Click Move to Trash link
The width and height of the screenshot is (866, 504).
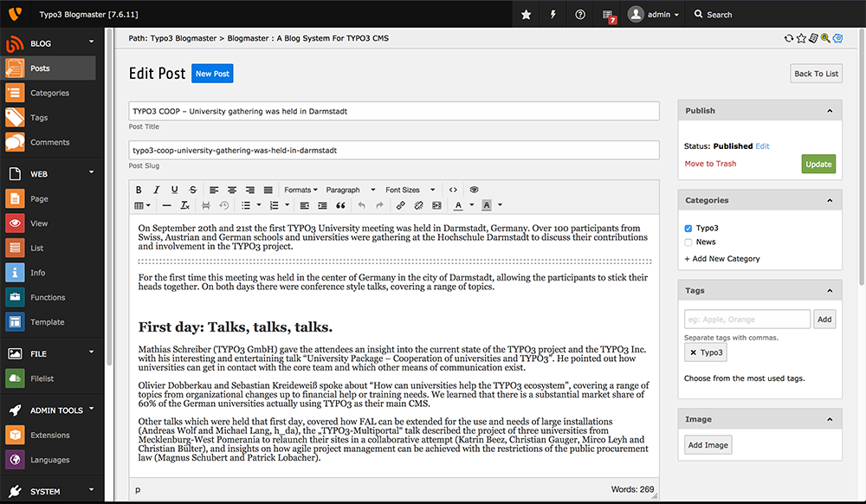pos(710,164)
